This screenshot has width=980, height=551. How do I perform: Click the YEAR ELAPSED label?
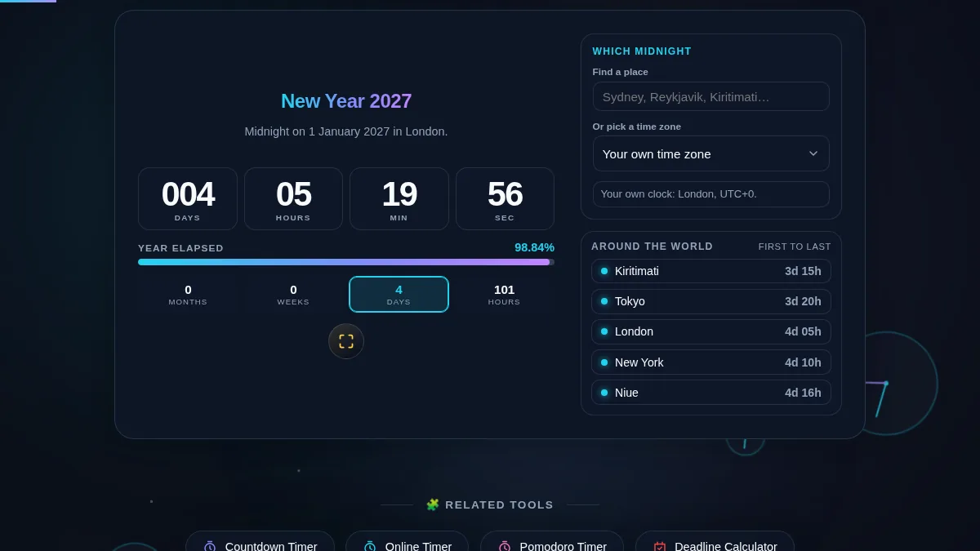click(x=180, y=248)
